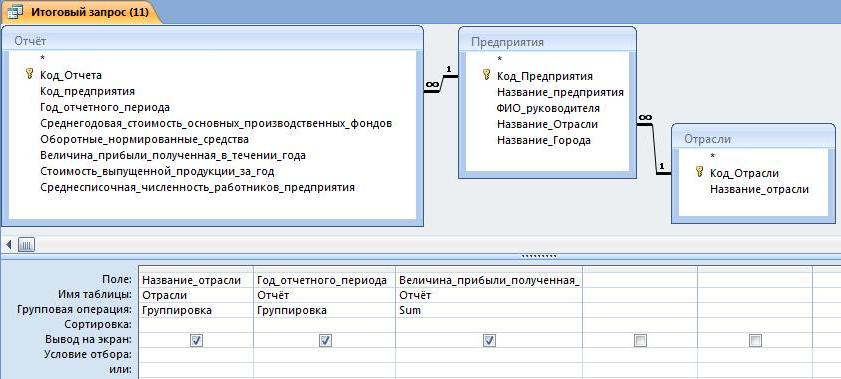Select Название_предприятия field
Image resolution: width=841 pixels, height=379 pixels.
[560, 92]
